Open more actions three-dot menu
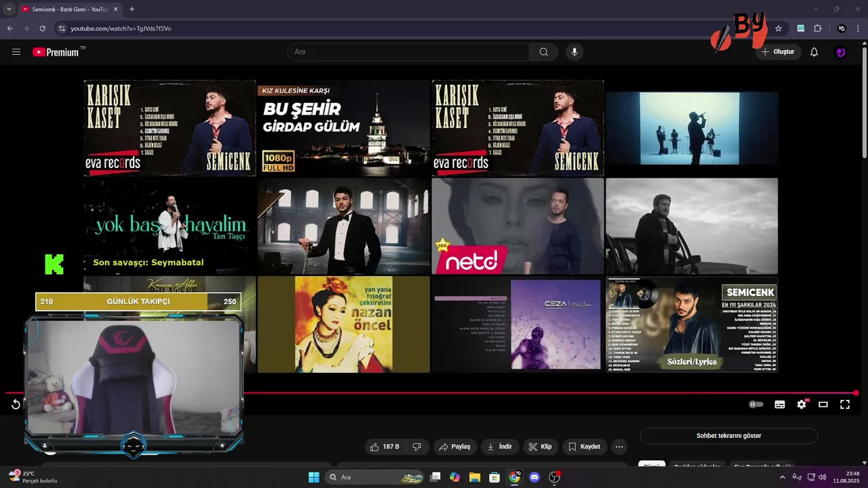The height and width of the screenshot is (488, 868). [x=619, y=447]
